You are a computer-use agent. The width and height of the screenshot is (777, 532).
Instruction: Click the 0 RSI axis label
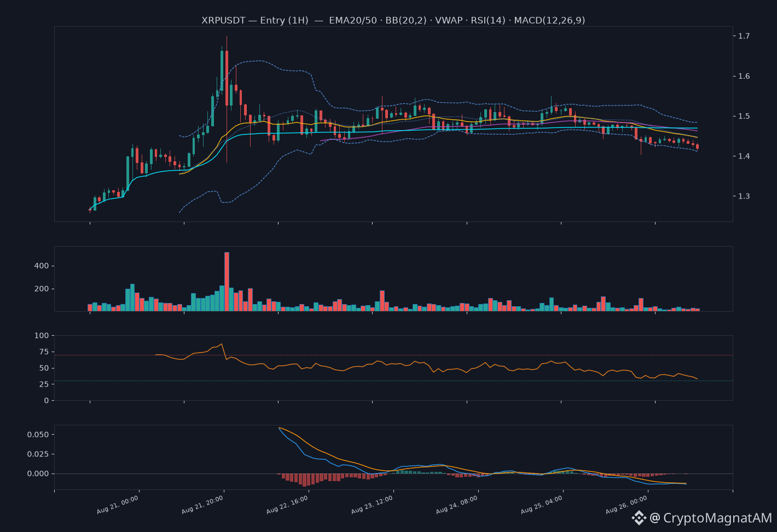click(47, 400)
